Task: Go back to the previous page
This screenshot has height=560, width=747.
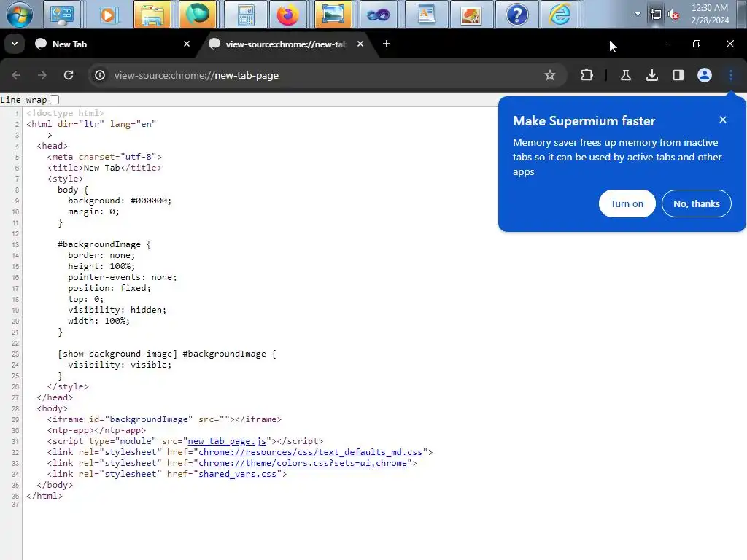Action: tap(16, 75)
